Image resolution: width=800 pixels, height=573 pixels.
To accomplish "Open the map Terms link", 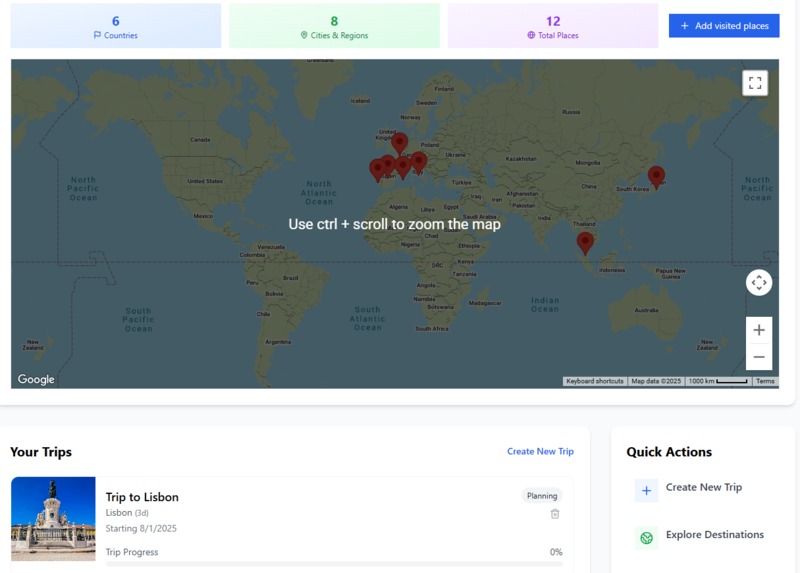I will click(x=765, y=381).
